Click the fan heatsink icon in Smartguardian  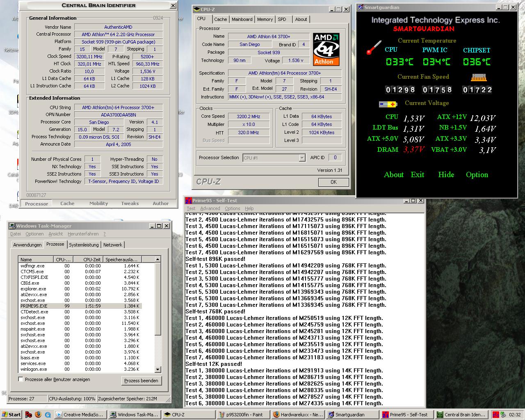[479, 77]
